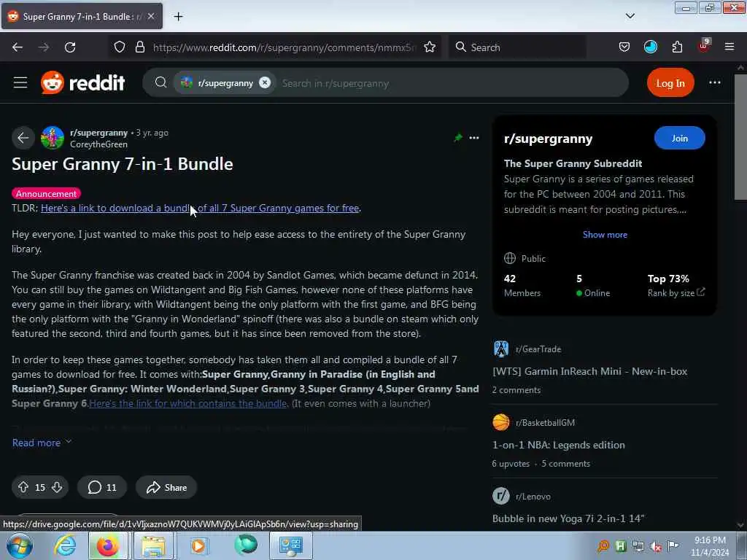Viewport: 747px width, 560px height.
Task: Open r/GearTrade community link
Action: coord(538,349)
